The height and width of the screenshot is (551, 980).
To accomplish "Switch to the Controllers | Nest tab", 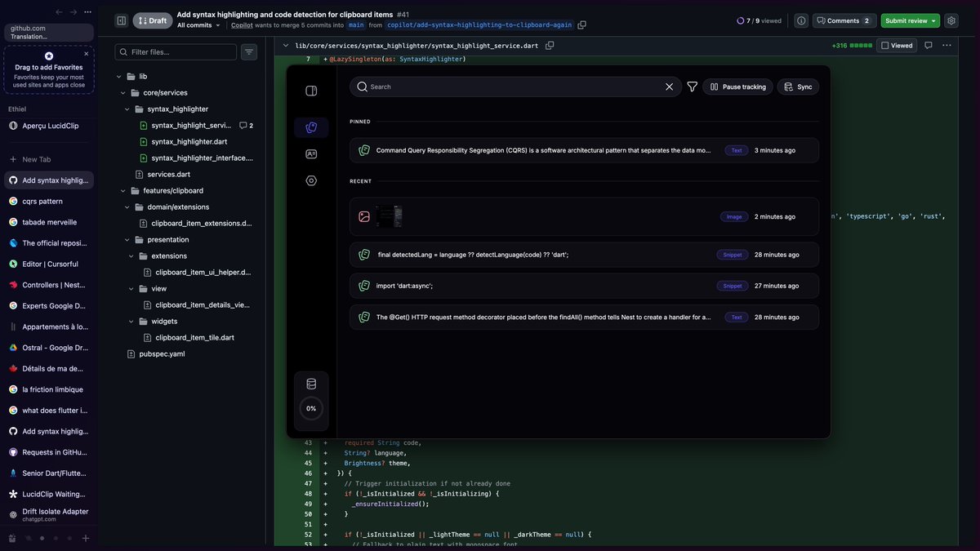I will tap(49, 285).
